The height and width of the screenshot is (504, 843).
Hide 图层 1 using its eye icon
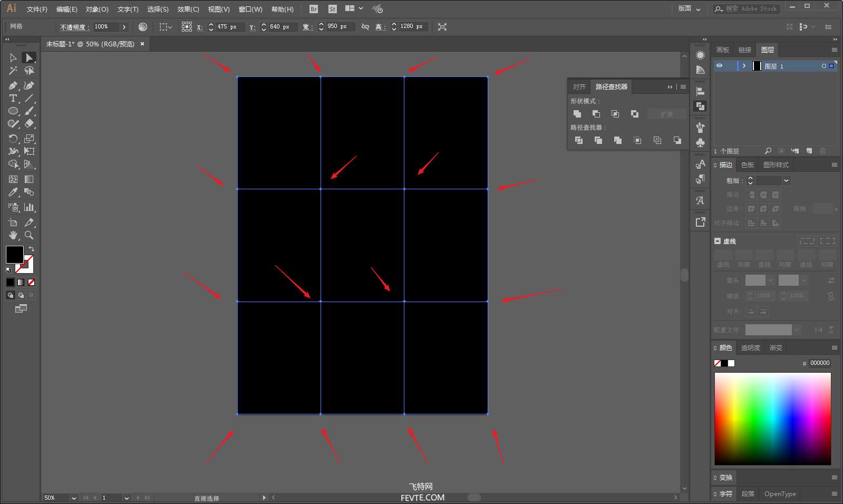click(719, 66)
